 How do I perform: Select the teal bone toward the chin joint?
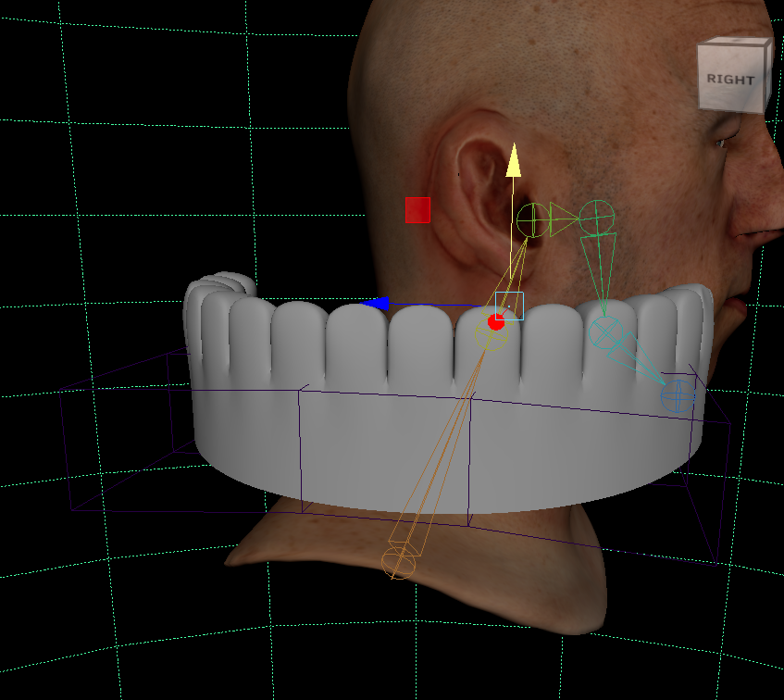635,357
